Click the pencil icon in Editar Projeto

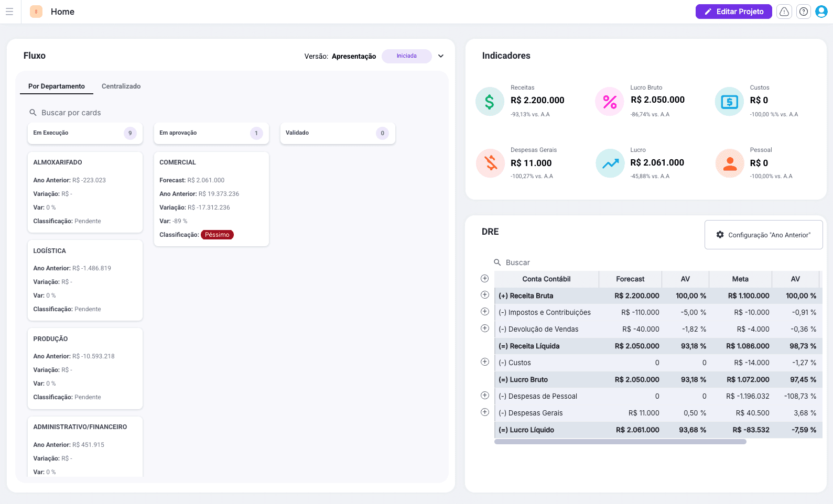[708, 12]
